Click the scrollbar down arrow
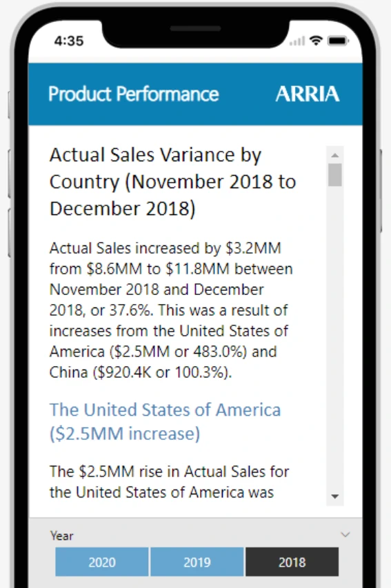 pos(335,496)
